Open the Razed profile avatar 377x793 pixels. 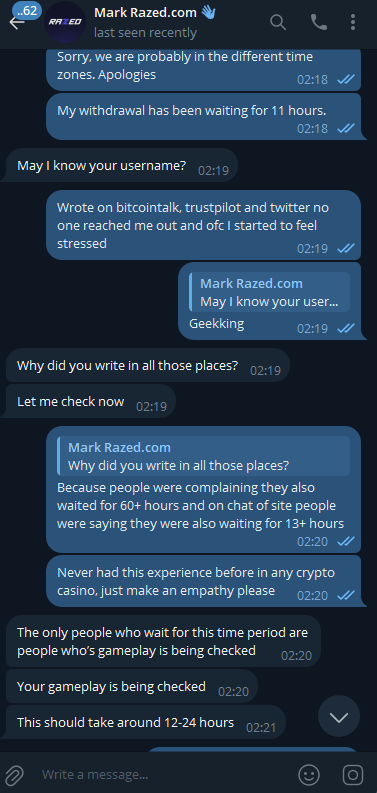(x=65, y=22)
